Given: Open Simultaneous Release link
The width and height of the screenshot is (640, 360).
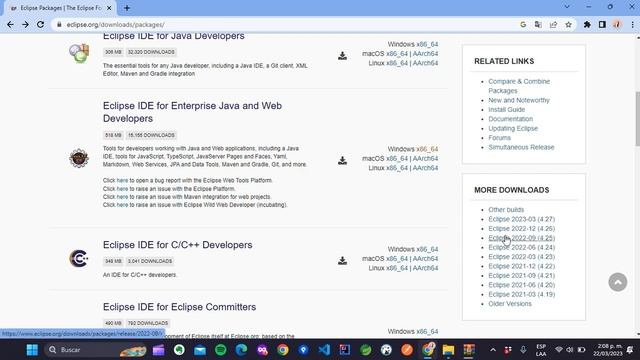Looking at the screenshot, I should (521, 147).
